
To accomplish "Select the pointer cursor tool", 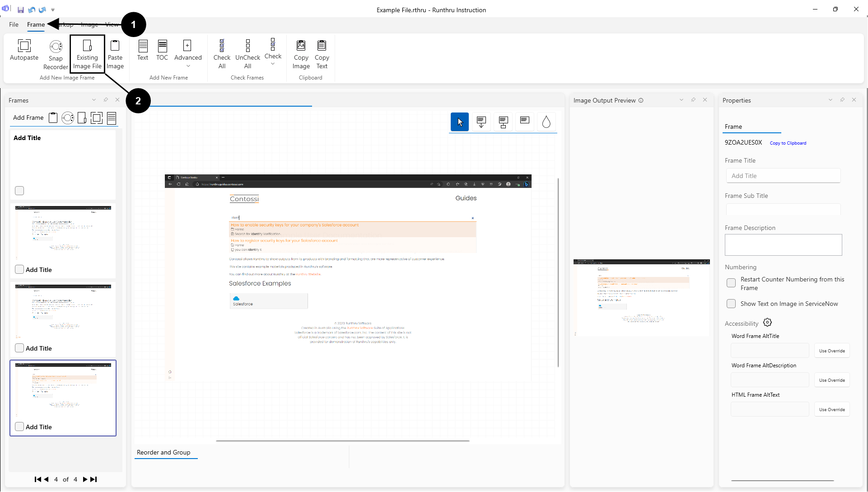I will point(459,122).
